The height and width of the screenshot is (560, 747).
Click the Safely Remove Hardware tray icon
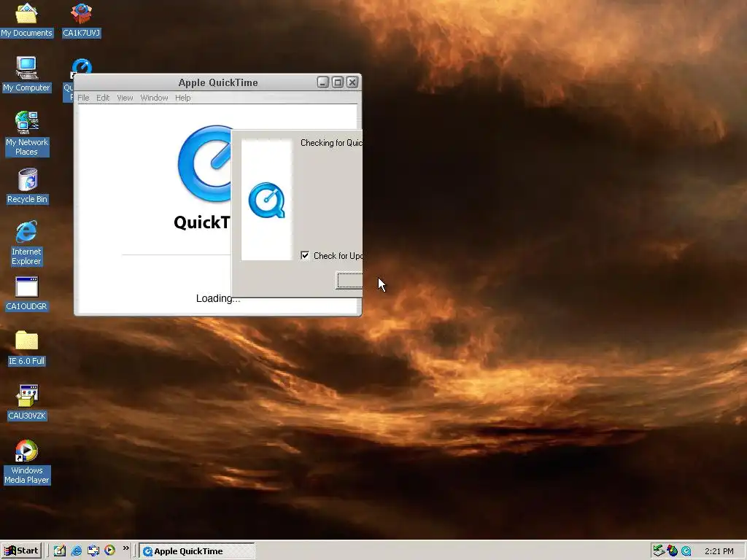point(659,551)
